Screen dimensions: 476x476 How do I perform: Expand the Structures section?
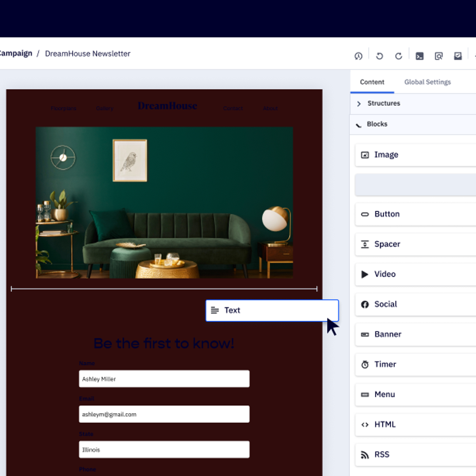tap(384, 103)
